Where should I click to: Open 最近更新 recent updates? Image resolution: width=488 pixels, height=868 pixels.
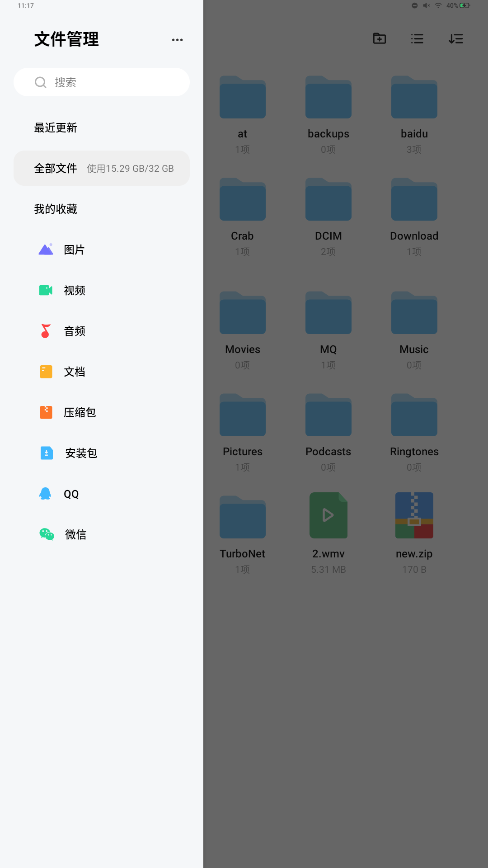point(56,127)
